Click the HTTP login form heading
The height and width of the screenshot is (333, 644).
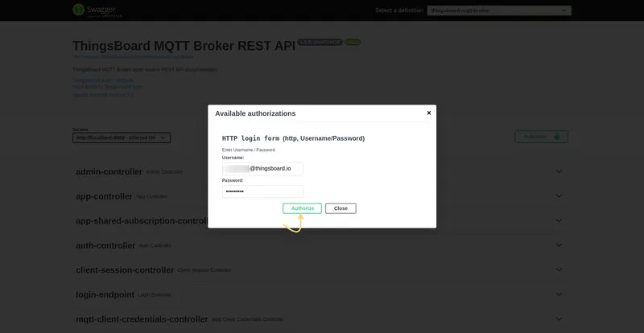[x=293, y=138]
